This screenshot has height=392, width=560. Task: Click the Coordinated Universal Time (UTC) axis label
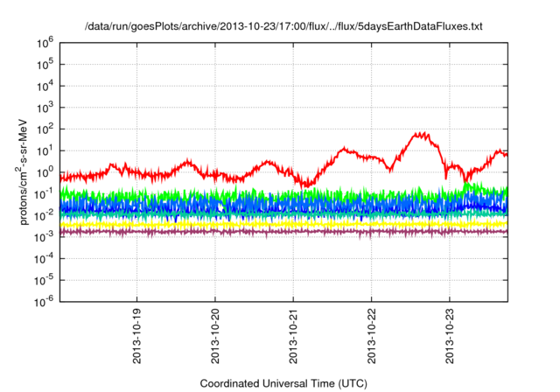click(283, 384)
